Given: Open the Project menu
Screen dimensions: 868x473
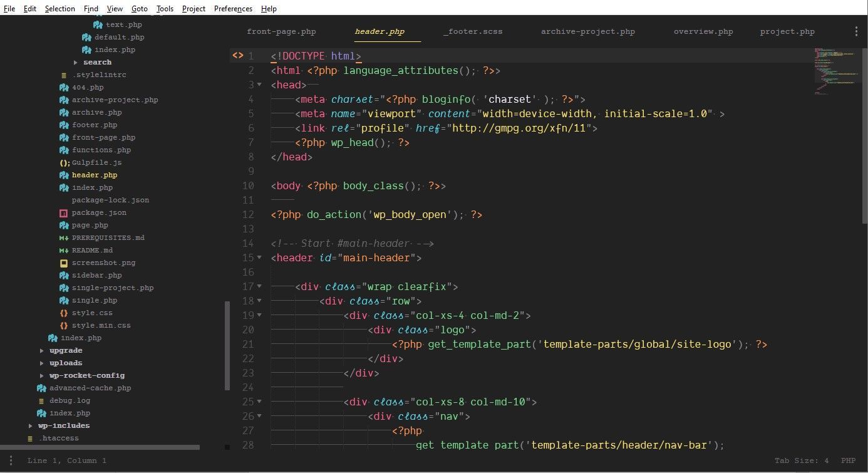Looking at the screenshot, I should [194, 9].
